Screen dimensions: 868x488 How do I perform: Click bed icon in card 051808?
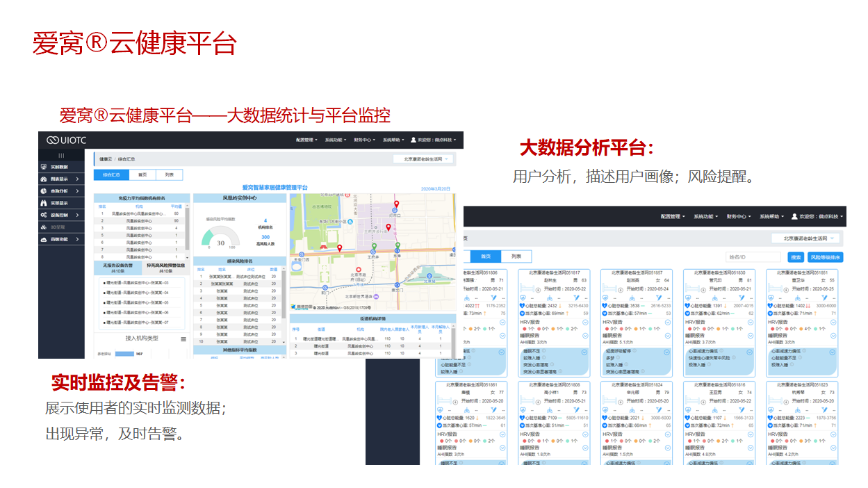tap(527, 399)
